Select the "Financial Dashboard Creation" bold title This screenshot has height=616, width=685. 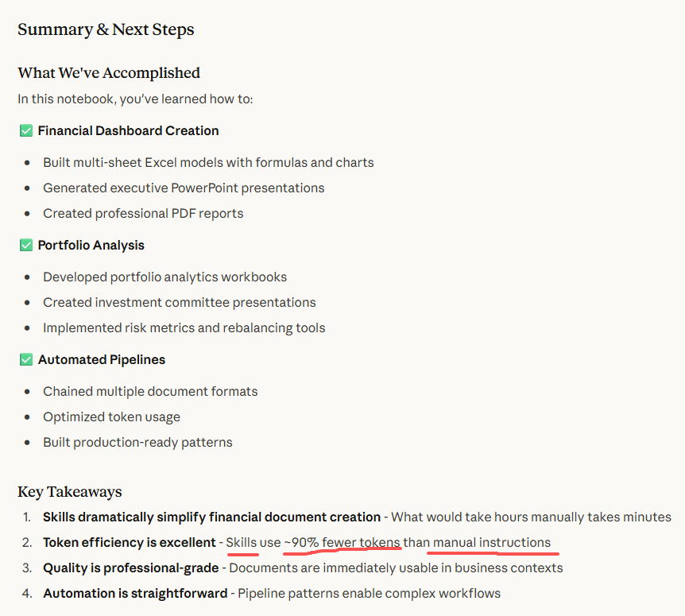pos(128,130)
